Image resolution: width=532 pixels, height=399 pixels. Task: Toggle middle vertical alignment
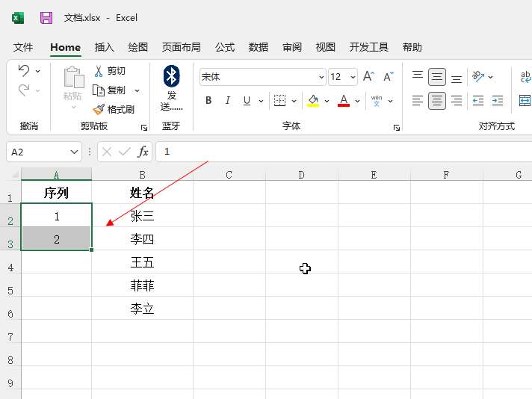(x=437, y=77)
